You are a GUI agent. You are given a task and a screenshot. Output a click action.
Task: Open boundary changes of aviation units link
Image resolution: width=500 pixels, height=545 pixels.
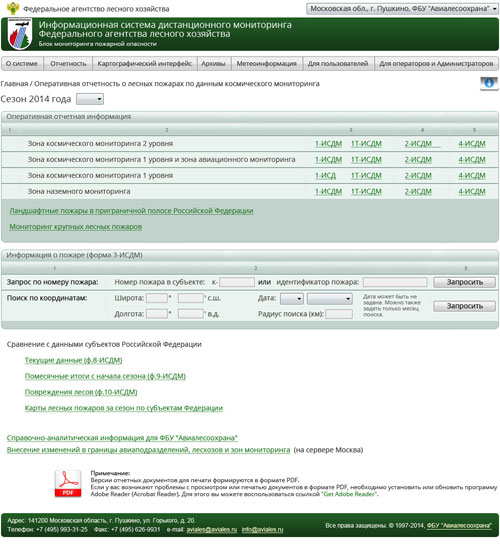[148, 450]
